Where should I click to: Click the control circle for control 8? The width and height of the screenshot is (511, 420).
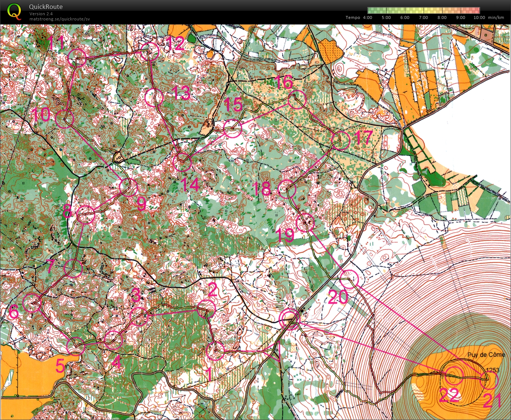[x=86, y=215]
